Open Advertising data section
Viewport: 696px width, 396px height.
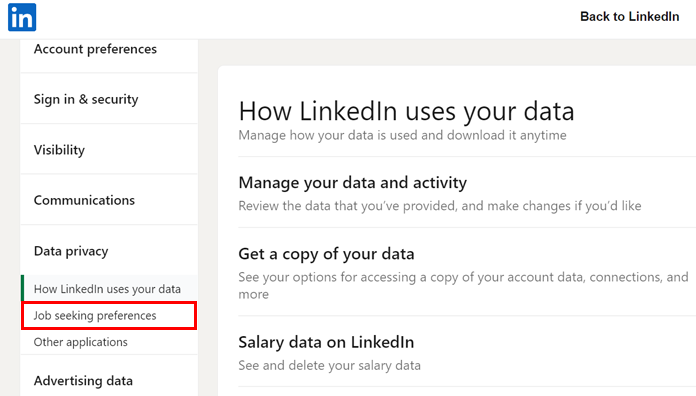83,381
